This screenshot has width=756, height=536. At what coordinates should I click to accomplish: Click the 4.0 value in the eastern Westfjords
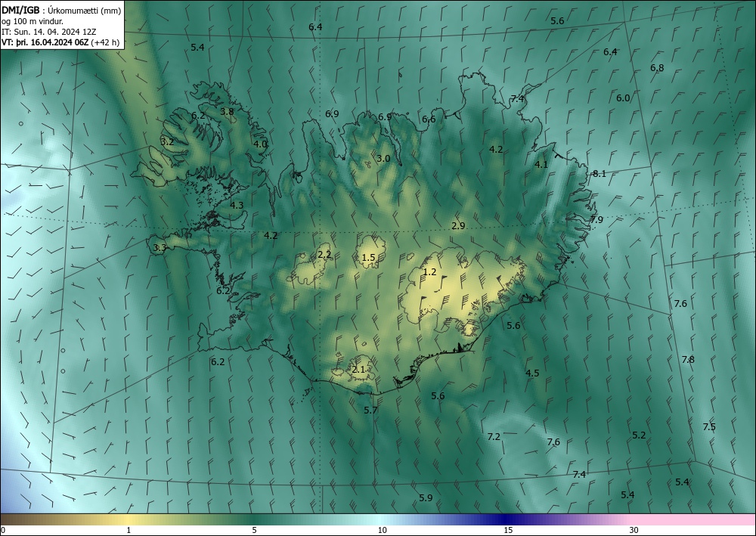click(x=260, y=144)
